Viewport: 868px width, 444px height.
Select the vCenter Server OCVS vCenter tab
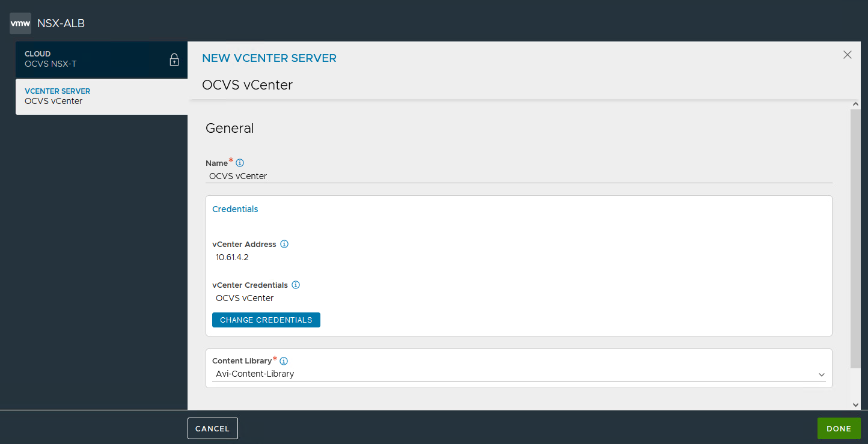[102, 97]
